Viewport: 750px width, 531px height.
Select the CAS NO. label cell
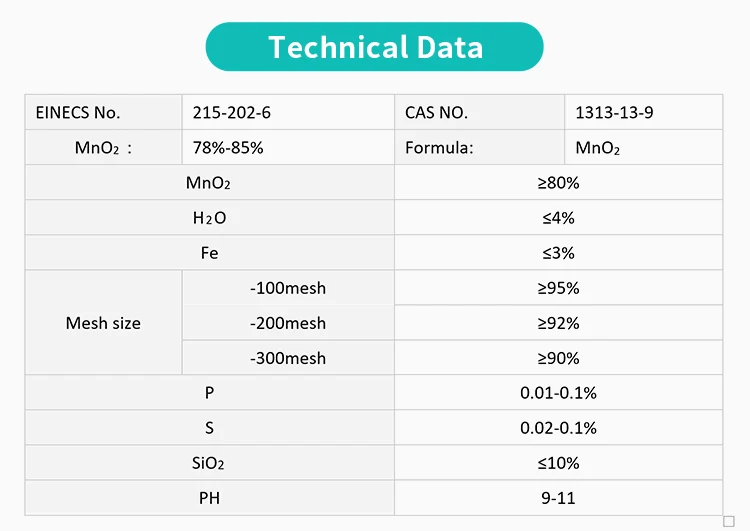pyautogui.click(x=436, y=113)
